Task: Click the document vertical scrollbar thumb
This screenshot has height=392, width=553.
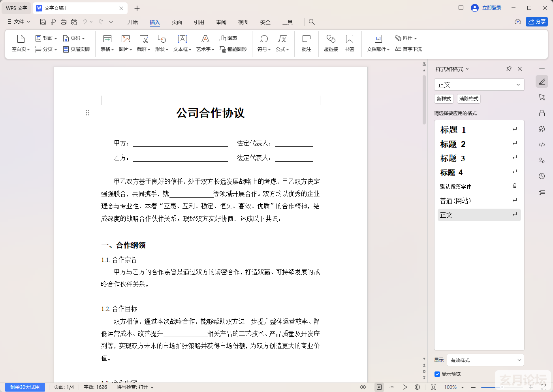Action: 424,99
